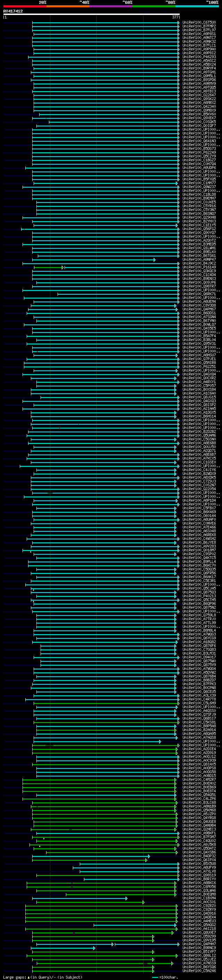222x980 pixels.
Task: Click the query end position 377
Action: click(175, 17)
